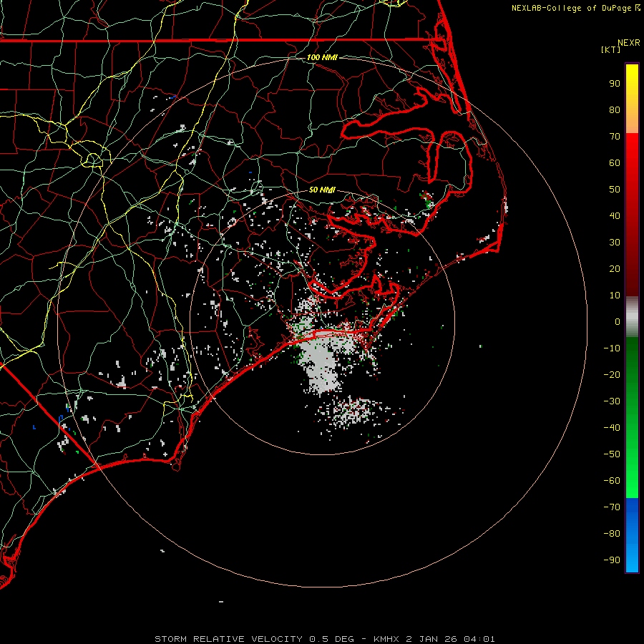Select the 50 value on velocity scale

click(615, 190)
